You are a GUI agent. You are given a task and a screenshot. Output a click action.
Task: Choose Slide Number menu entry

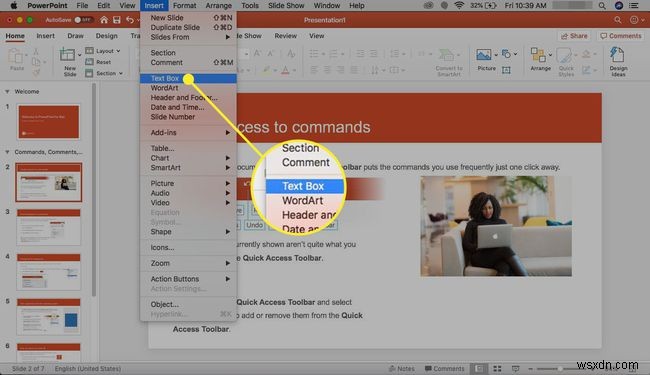pos(188,117)
